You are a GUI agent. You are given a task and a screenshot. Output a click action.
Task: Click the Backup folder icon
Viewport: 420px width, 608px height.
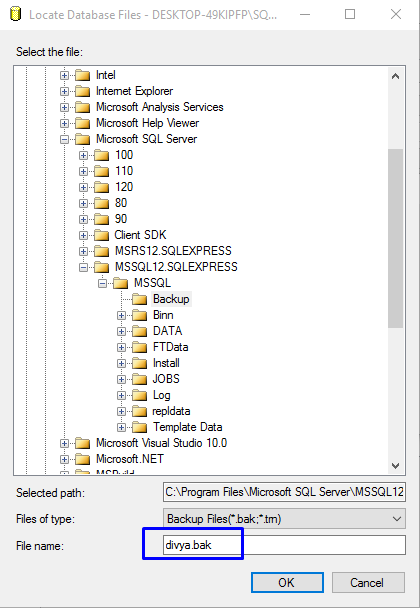(139, 299)
